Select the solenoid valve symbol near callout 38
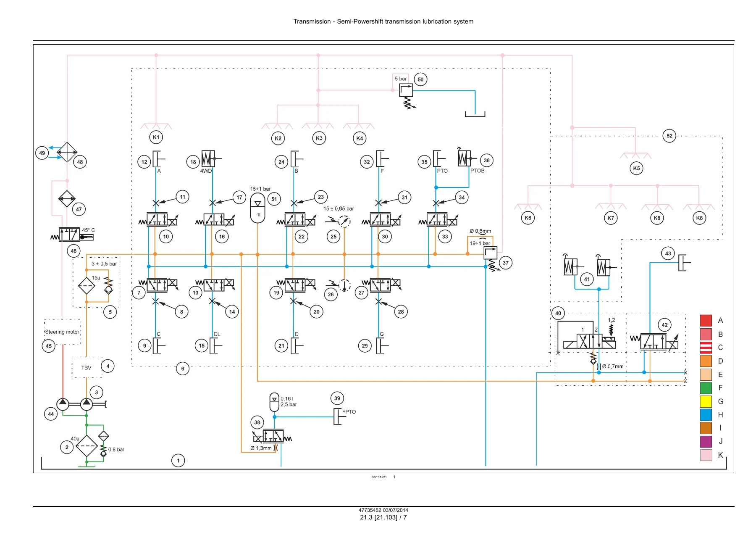 [272, 436]
